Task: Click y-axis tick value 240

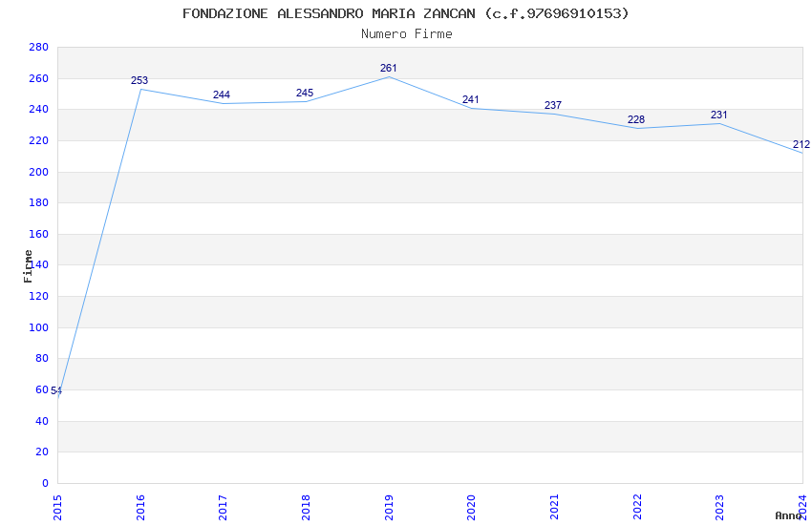Action: pos(39,109)
